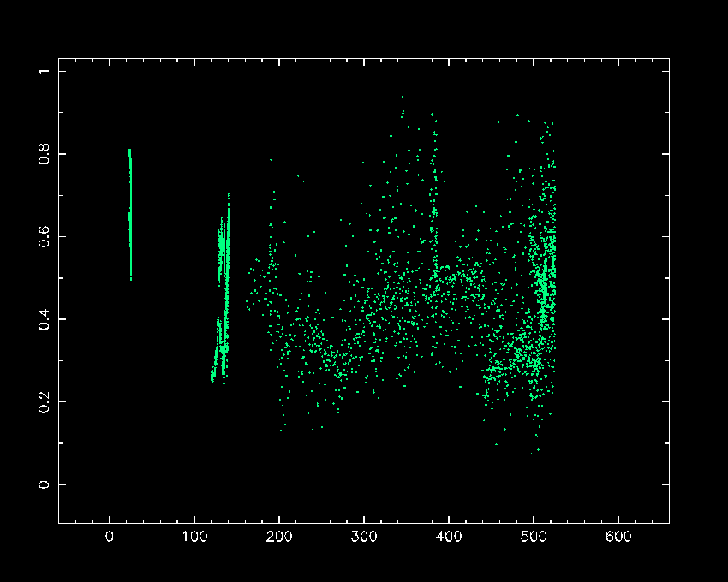This screenshot has height=582, width=728.
Task: Click the vertical axis zero label
Action: click(x=44, y=484)
